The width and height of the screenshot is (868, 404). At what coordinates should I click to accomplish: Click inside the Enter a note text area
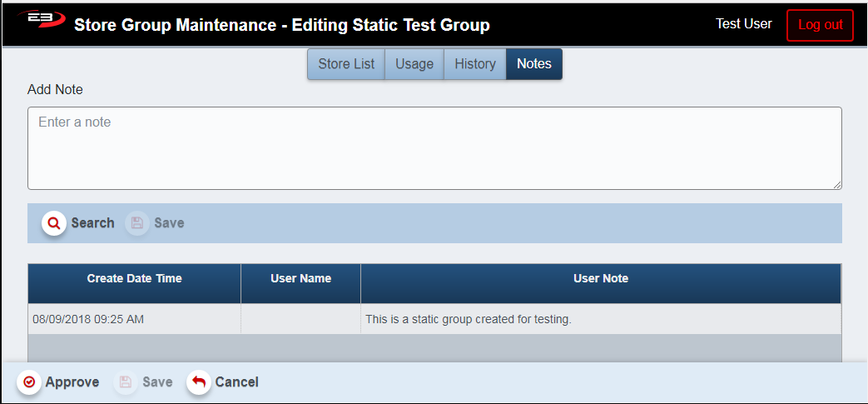coord(434,148)
